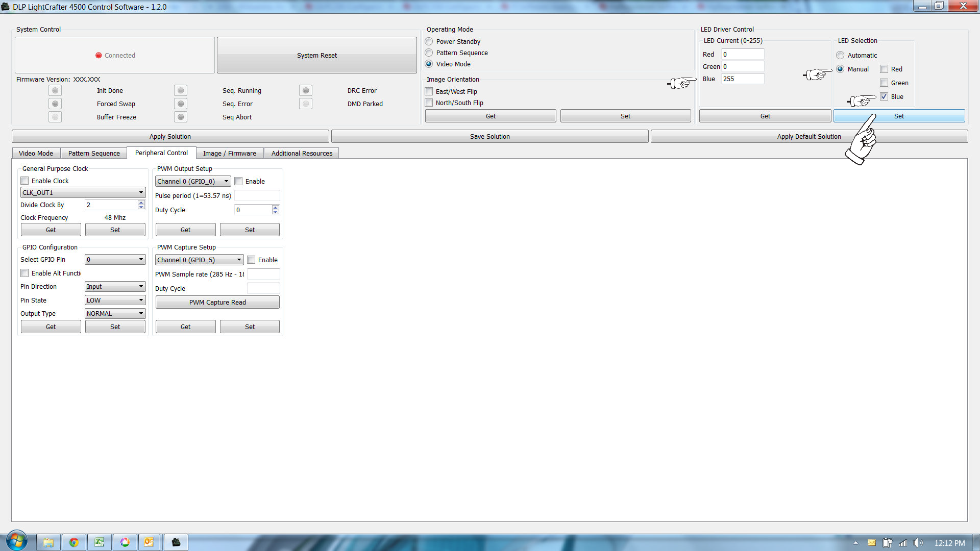Open Outlook from the taskbar
This screenshot has width=980, height=551.
pos(149,542)
